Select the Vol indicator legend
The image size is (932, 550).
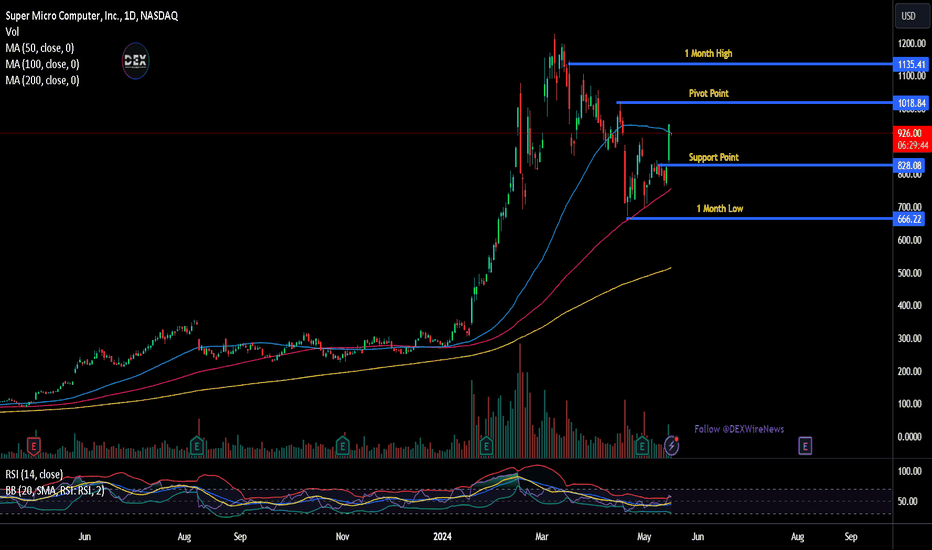point(12,32)
